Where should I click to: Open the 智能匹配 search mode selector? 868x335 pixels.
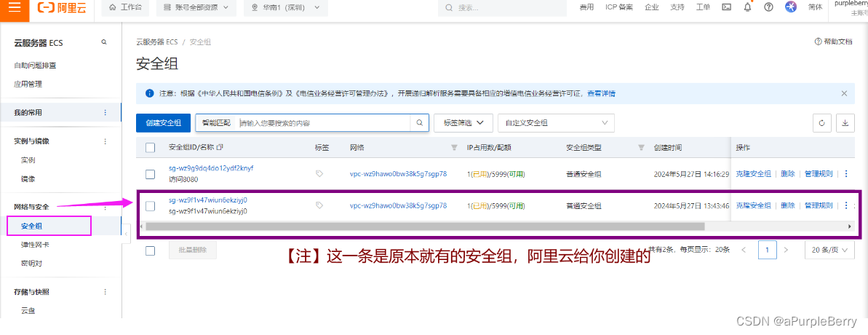[x=217, y=123]
